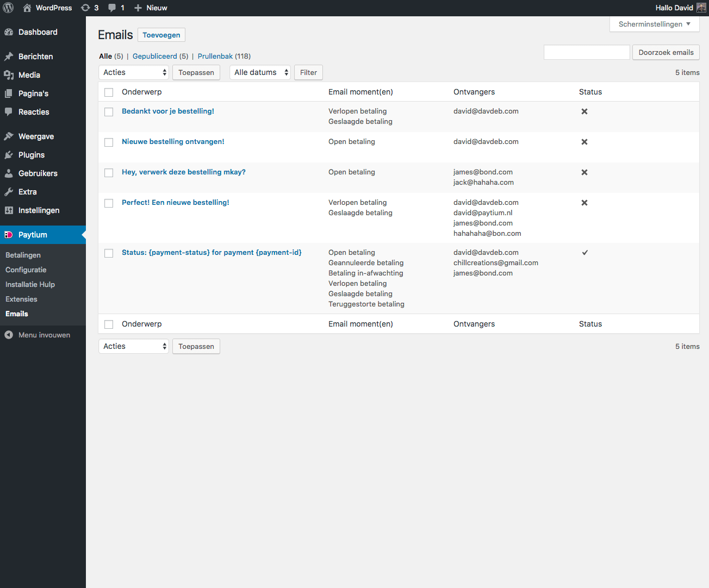
Task: Open the comments bubble in admin bar
Action: pos(112,8)
